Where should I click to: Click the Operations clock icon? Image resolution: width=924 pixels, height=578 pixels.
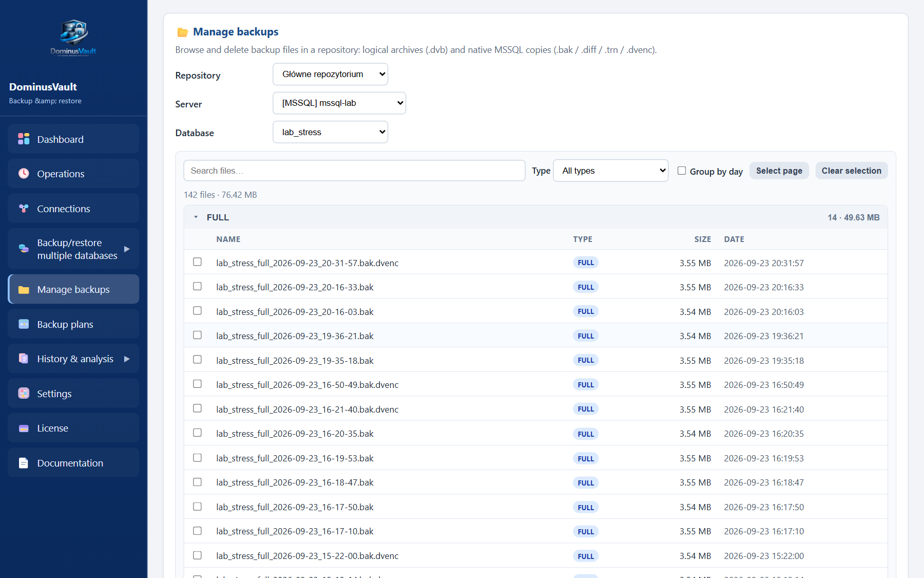coord(24,173)
